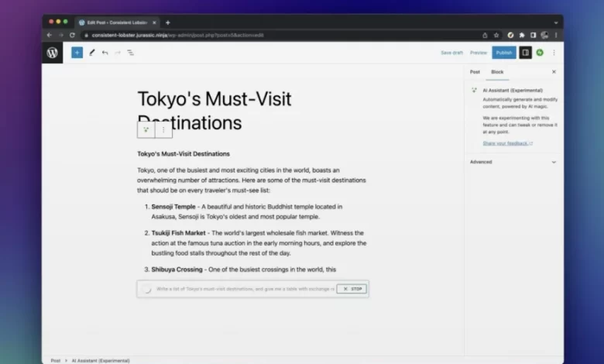
Task: Open the Share your feedback link
Action: [x=507, y=143]
